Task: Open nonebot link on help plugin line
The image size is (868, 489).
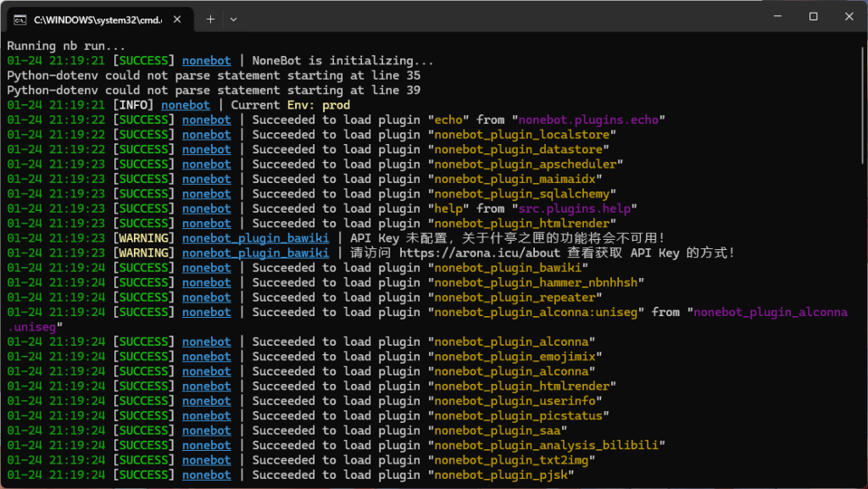Action: pyautogui.click(x=207, y=208)
